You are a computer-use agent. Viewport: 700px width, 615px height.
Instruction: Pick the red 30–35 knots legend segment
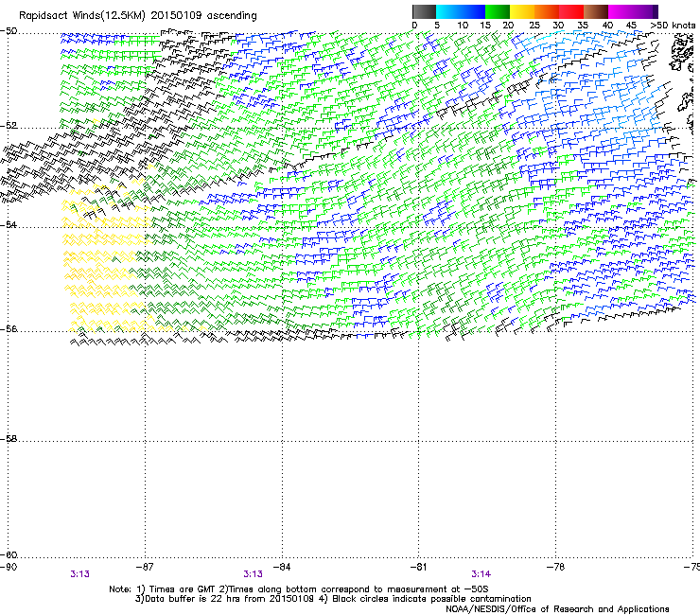[x=571, y=11]
